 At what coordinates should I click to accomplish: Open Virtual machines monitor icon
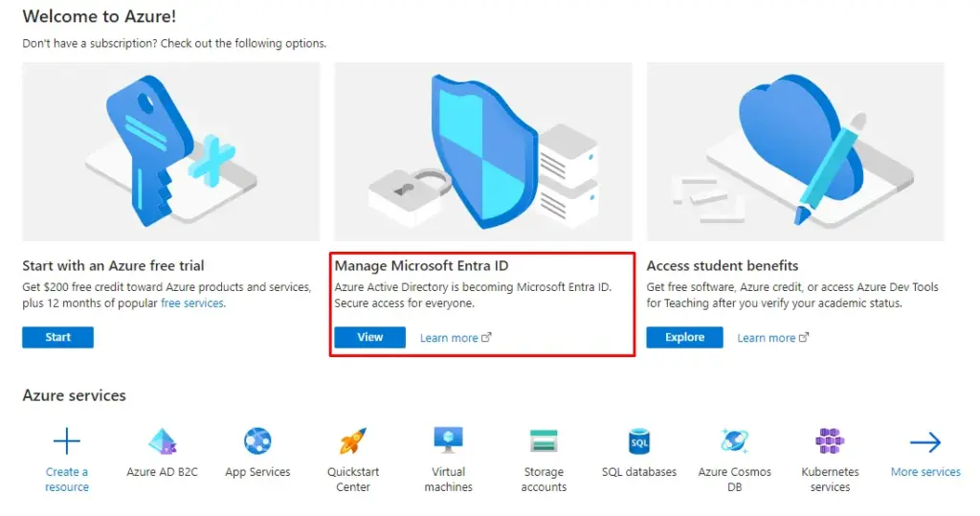tap(448, 440)
